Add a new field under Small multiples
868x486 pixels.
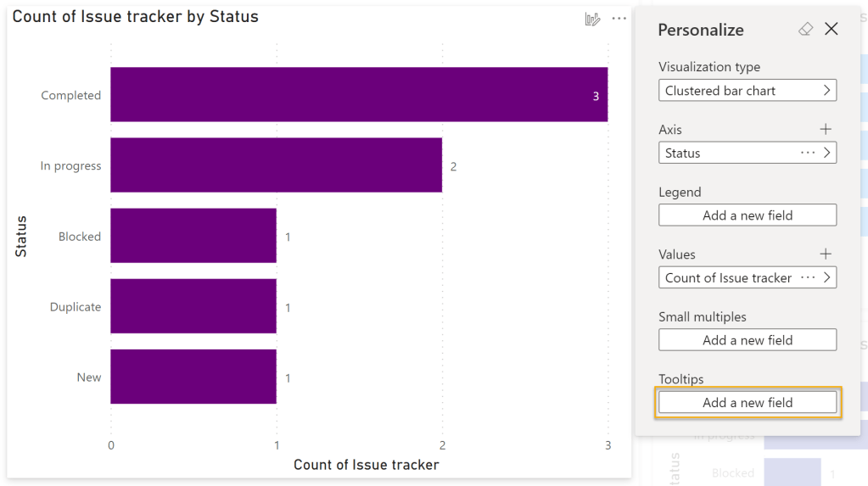pos(747,340)
